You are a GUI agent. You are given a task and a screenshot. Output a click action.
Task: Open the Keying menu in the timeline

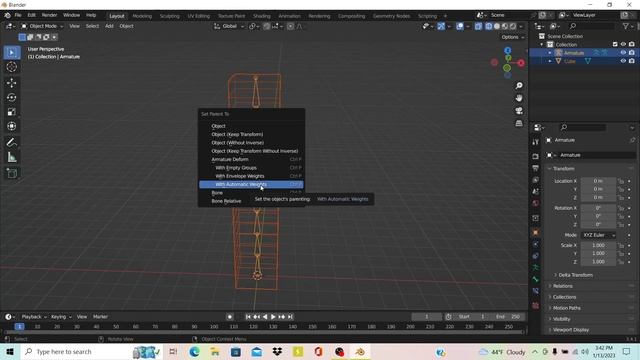61,317
